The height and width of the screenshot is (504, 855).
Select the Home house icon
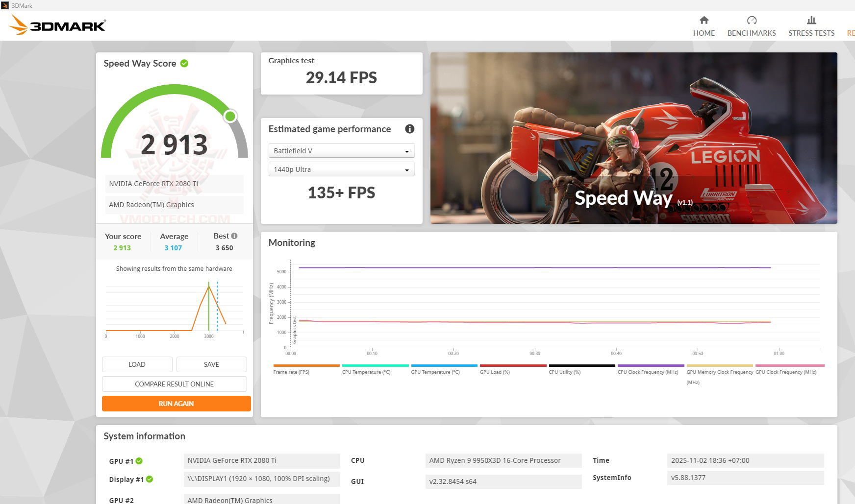point(704,21)
